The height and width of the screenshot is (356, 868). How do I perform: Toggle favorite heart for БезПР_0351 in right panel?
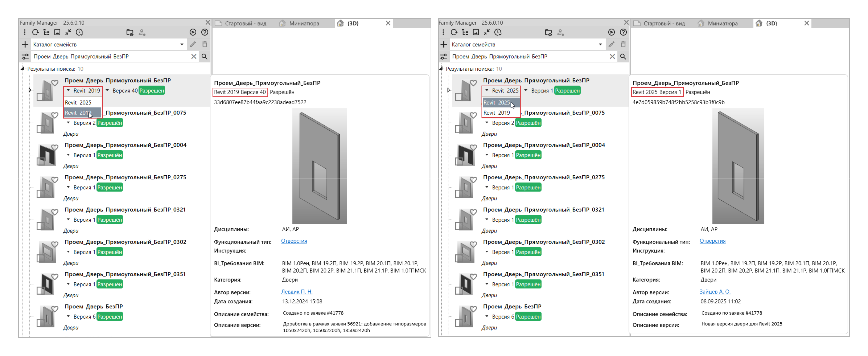[473, 277]
